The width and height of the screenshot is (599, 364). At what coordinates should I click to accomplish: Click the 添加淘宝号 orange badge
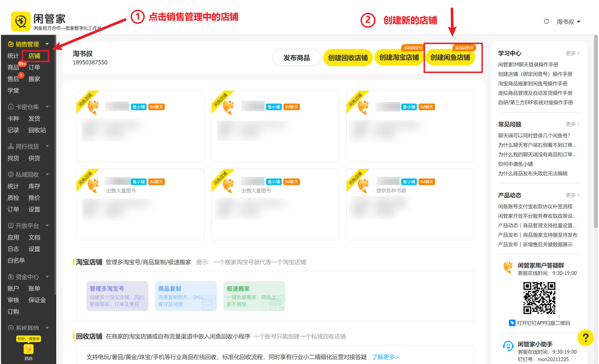point(413,48)
